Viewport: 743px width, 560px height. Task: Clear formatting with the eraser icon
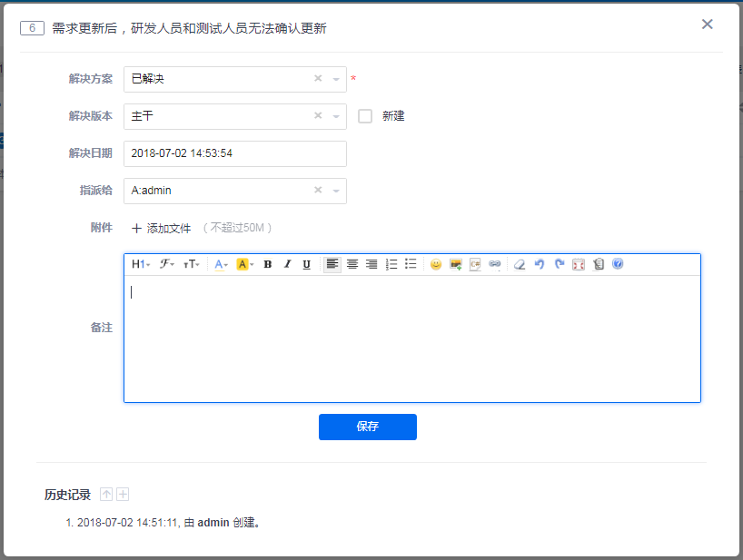[520, 264]
